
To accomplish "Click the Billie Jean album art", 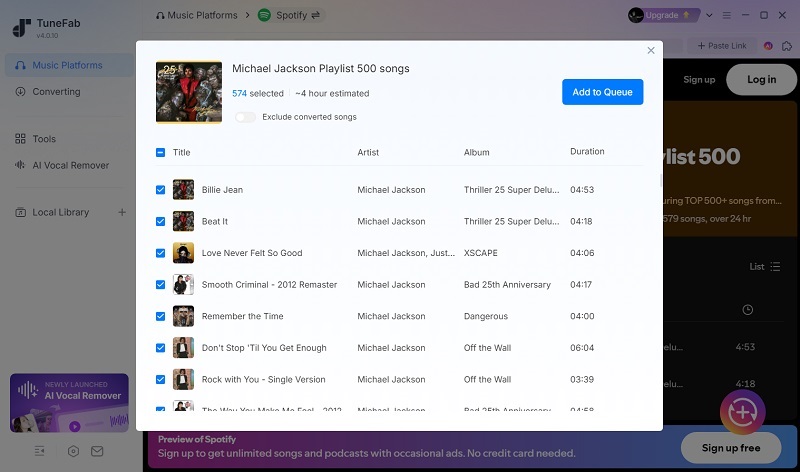I will click(x=183, y=190).
